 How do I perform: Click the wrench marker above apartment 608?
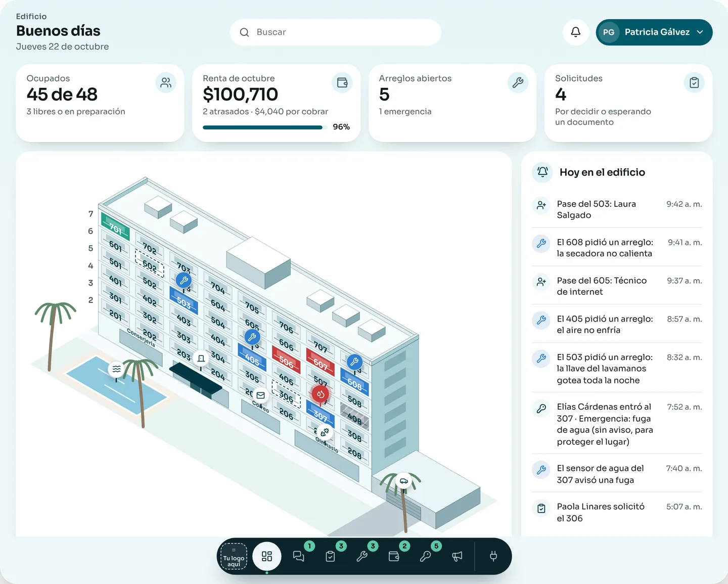[354, 362]
